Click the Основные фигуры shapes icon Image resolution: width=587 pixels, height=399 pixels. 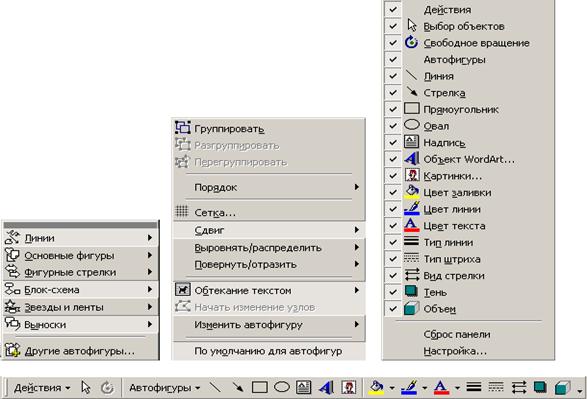[12, 255]
